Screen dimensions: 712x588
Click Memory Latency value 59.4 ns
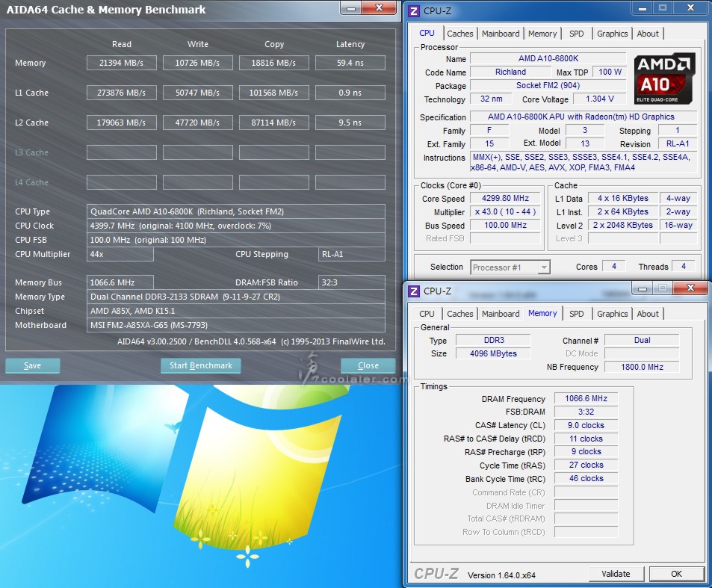[x=350, y=63]
